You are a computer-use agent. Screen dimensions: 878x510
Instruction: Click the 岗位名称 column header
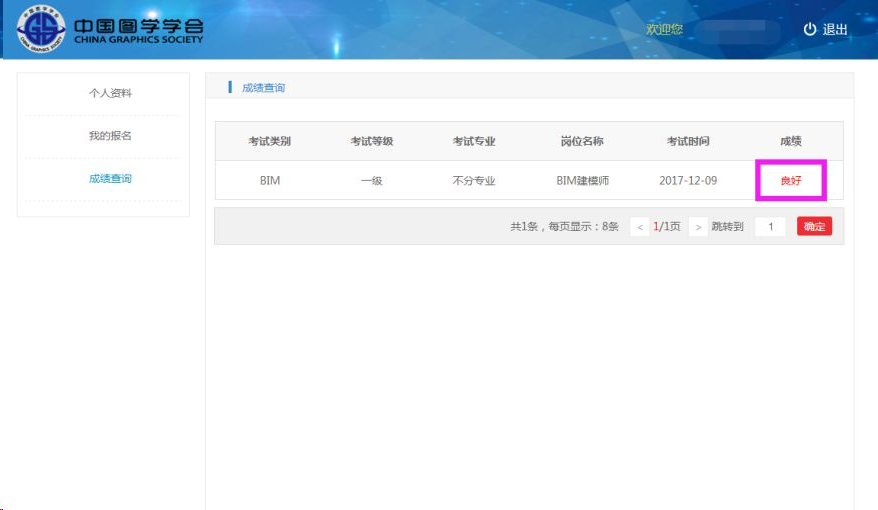point(582,141)
